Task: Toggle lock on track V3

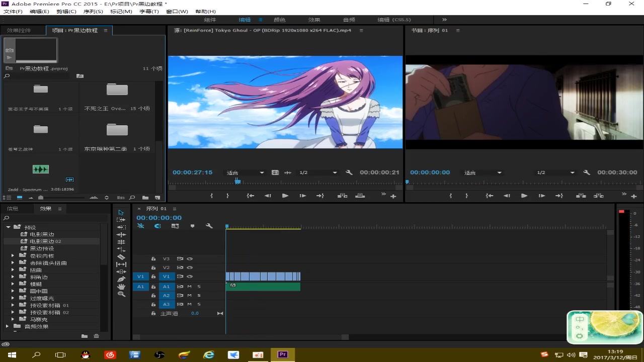Action: pyautogui.click(x=153, y=259)
